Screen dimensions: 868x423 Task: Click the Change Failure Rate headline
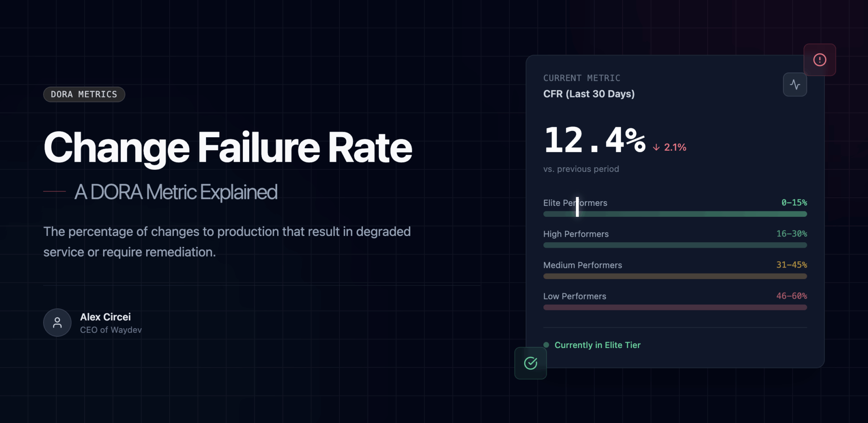[x=228, y=147]
